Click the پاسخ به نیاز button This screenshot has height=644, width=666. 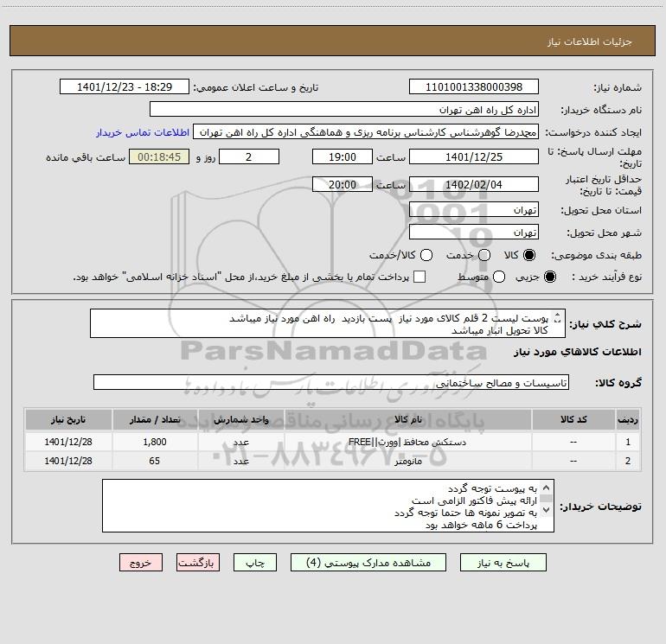[503, 563]
